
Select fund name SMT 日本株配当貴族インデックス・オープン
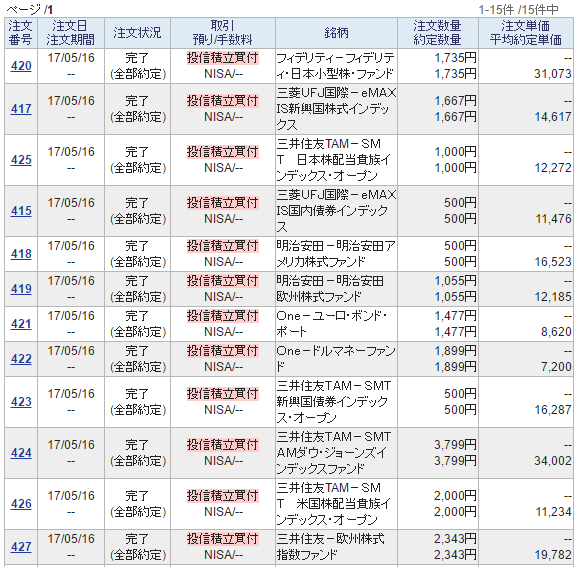coord(333,160)
